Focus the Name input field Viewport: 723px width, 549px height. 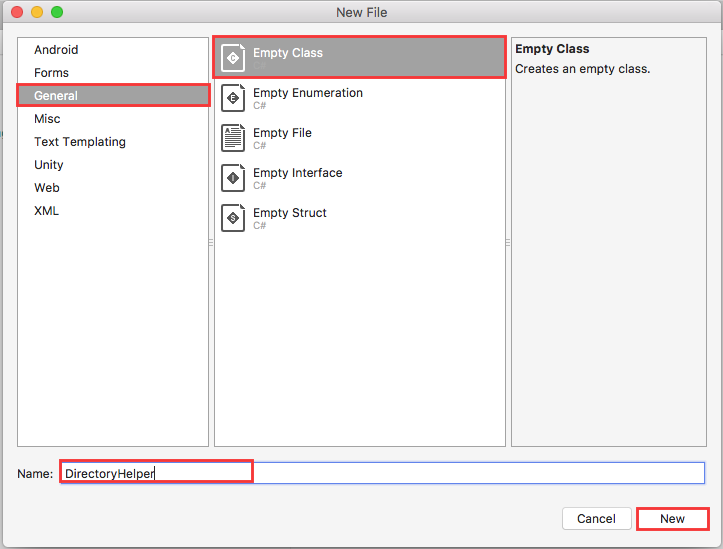[x=382, y=473]
